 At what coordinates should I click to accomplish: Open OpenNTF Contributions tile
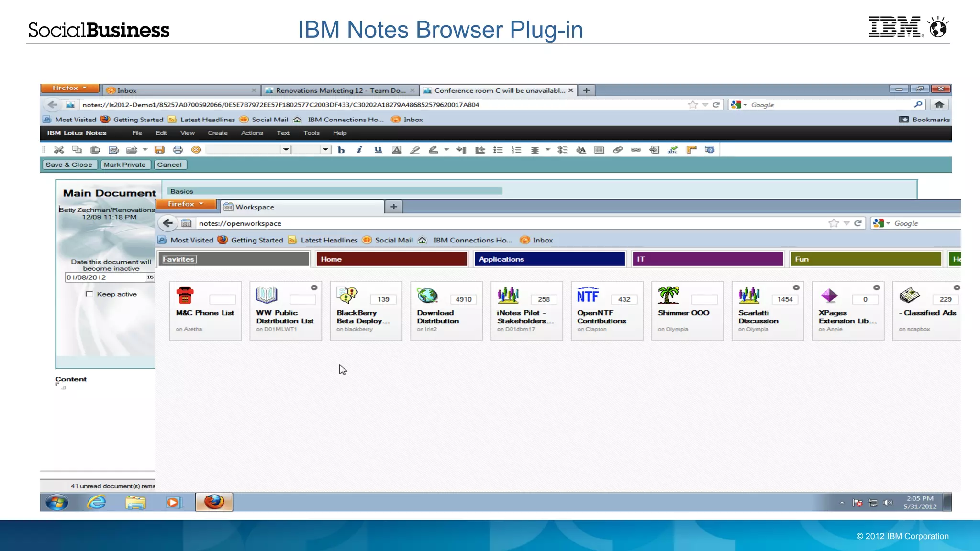[607, 310]
